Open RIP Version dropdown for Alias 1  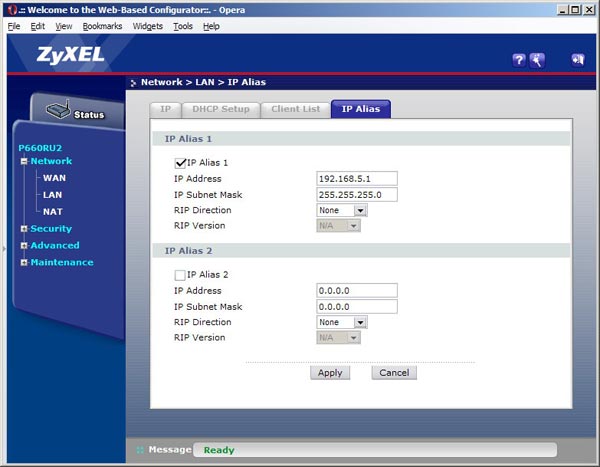[338, 226]
